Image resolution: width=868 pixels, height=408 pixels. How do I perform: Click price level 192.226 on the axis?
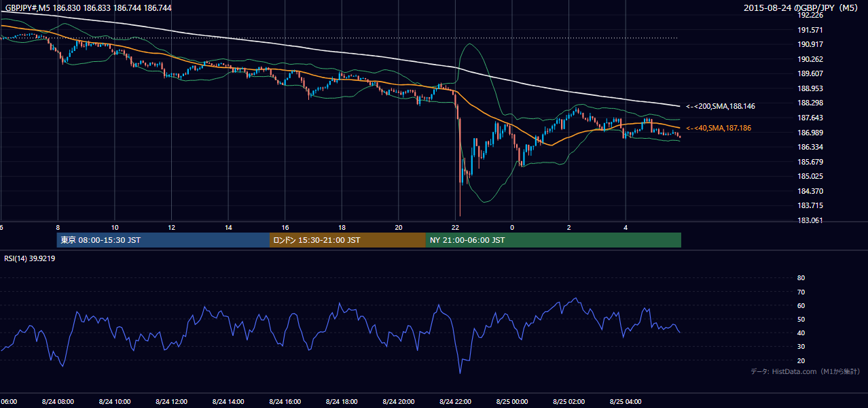pos(810,16)
